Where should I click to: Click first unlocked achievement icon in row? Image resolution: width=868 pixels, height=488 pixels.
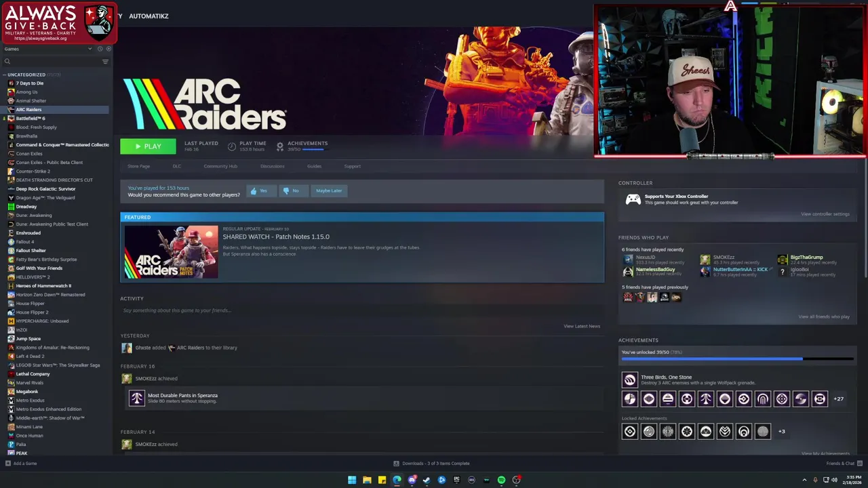pyautogui.click(x=630, y=399)
